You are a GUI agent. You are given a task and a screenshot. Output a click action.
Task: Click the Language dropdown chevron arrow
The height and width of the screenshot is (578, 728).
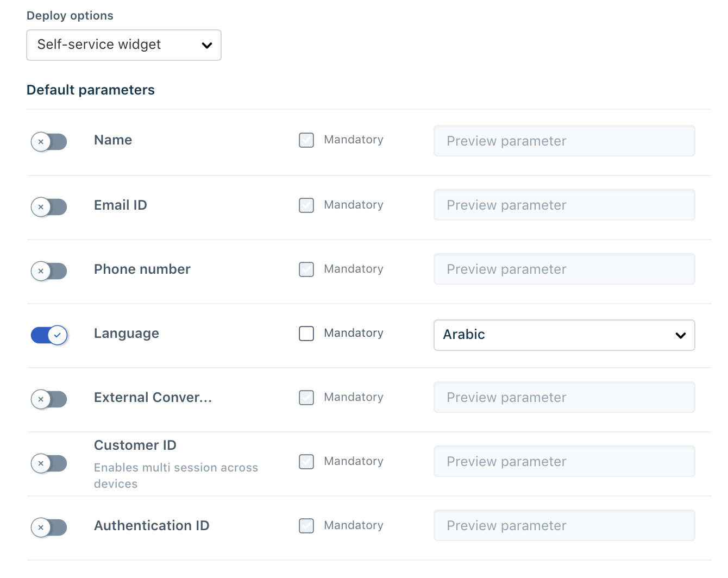pos(680,336)
